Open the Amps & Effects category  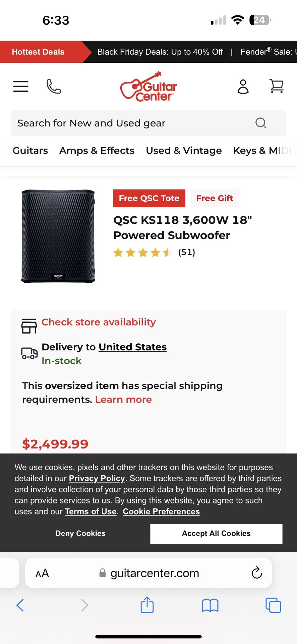[x=97, y=151]
